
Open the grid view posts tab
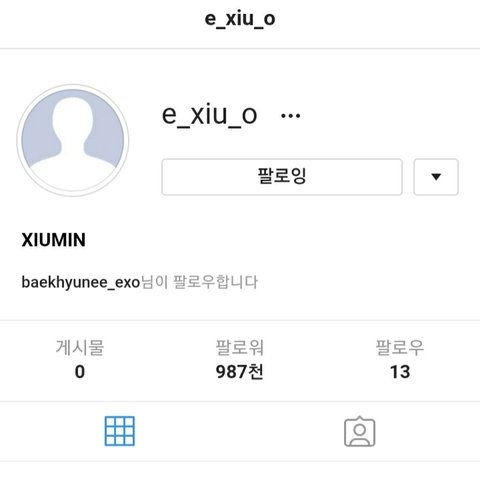pyautogui.click(x=120, y=431)
